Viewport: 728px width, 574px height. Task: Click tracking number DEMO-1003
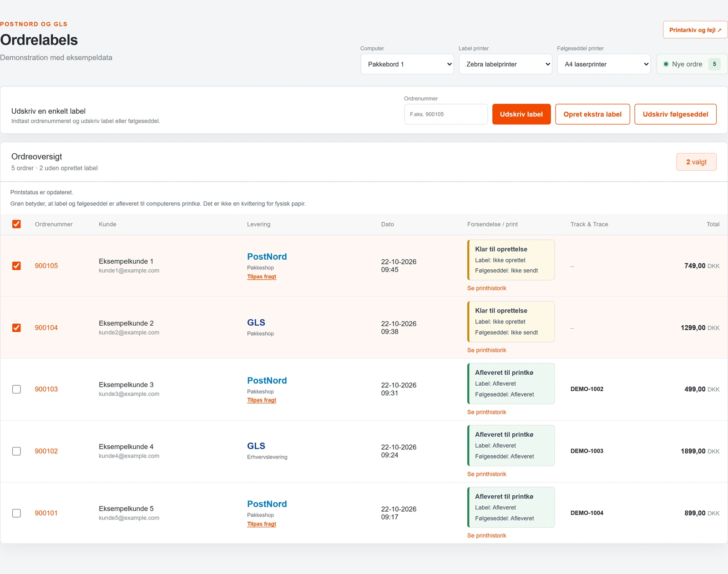tap(587, 451)
